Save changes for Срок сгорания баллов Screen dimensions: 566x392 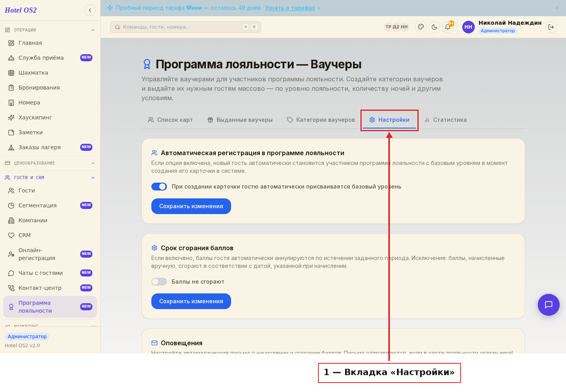click(191, 301)
